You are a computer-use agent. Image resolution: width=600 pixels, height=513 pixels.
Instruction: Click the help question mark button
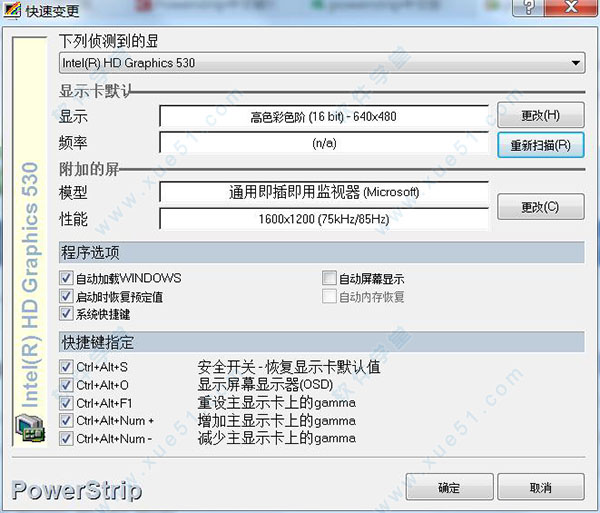pyautogui.click(x=528, y=7)
